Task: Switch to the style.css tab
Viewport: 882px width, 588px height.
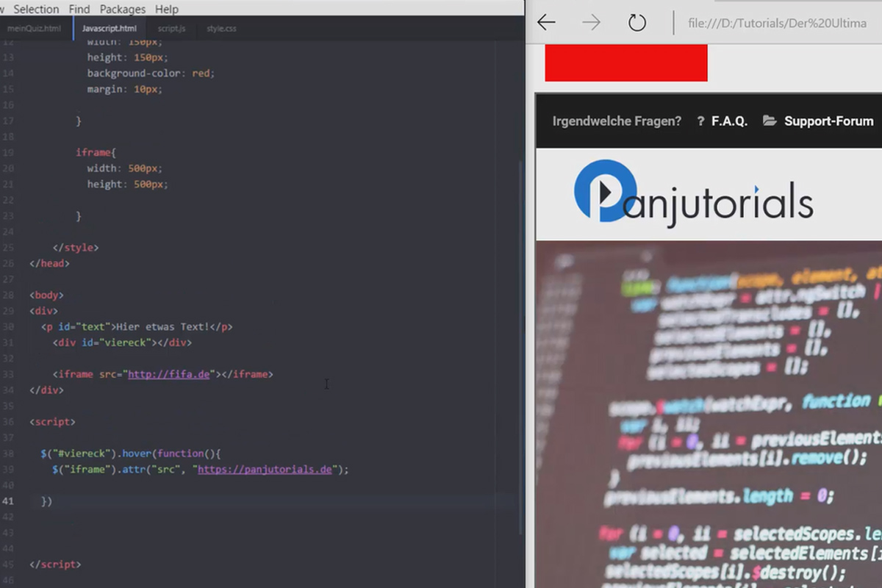Action: click(221, 29)
